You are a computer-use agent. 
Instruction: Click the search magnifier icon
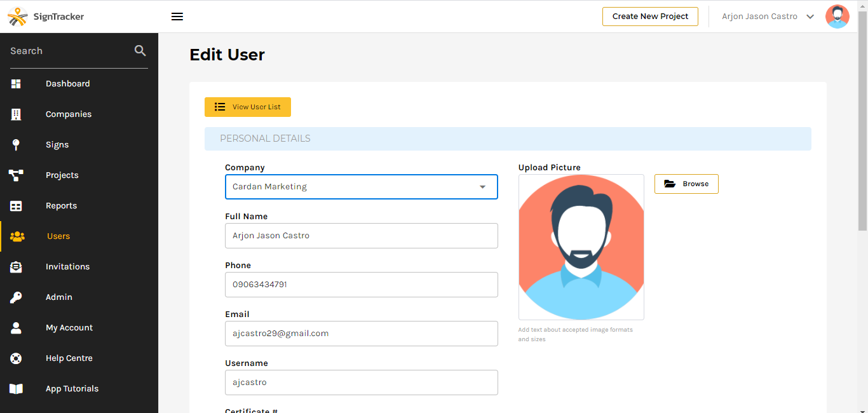point(140,51)
